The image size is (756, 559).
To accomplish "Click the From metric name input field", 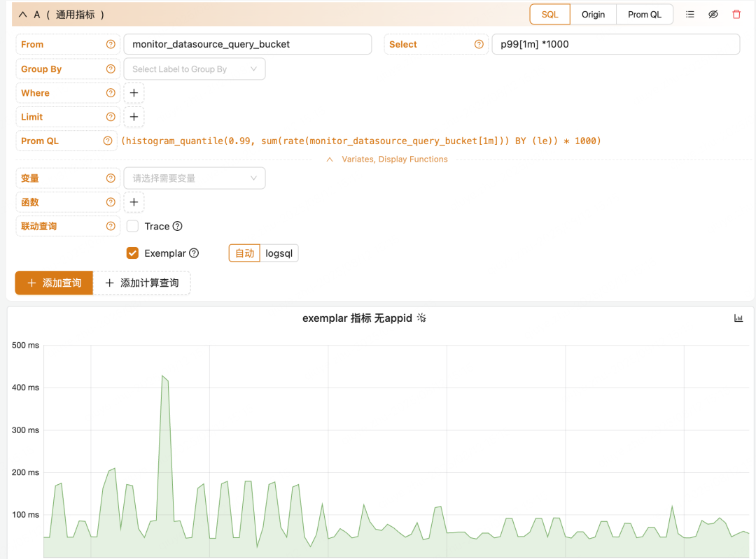I will coord(248,44).
